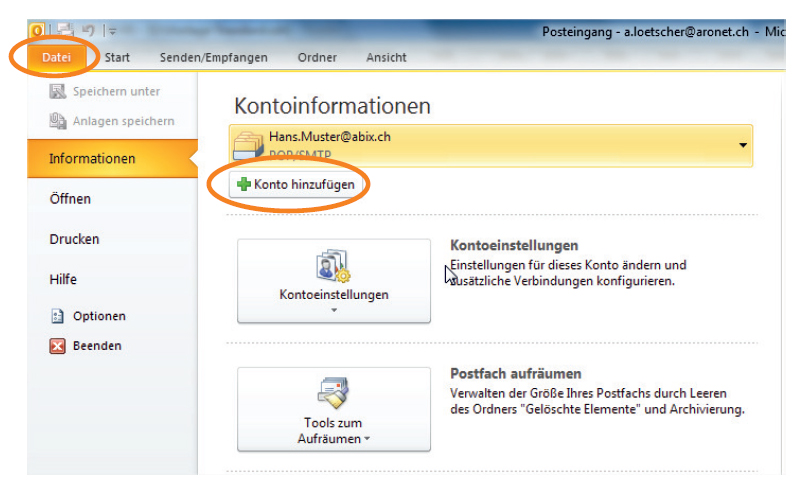Image resolution: width=799 pixels, height=486 pixels.
Task: Click Anlagen speichern in the sidebar
Action: [123, 121]
